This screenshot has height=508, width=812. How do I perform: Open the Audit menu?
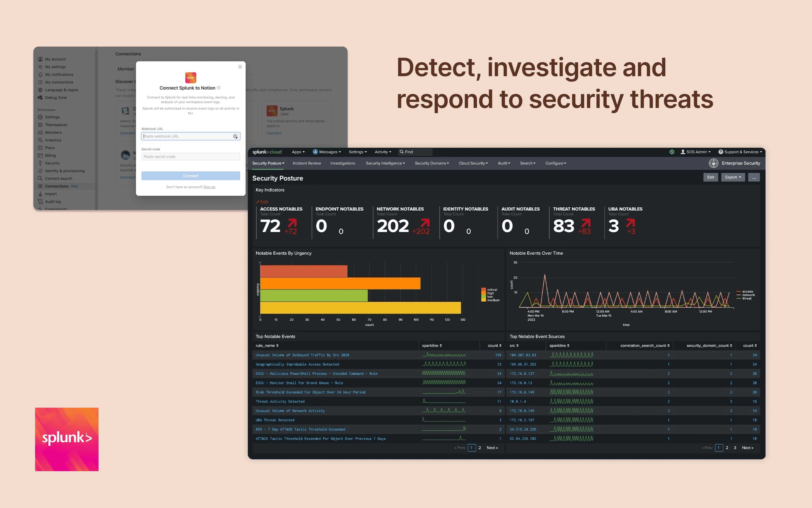(504, 163)
